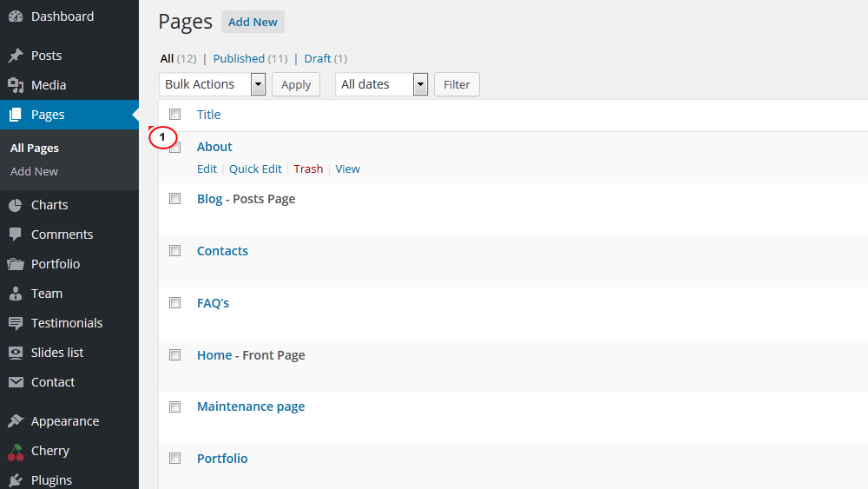The width and height of the screenshot is (868, 489).
Task: Select the Maintenance page checkbox
Action: point(175,406)
